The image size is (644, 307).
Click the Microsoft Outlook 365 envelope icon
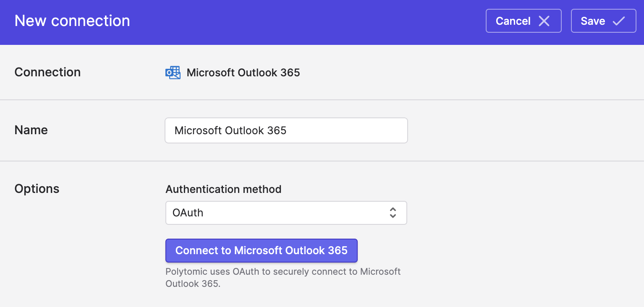click(173, 73)
